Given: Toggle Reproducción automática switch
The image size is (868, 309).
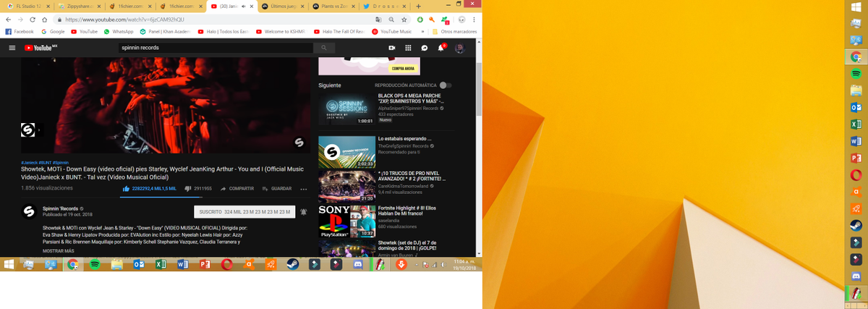Looking at the screenshot, I should [445, 85].
